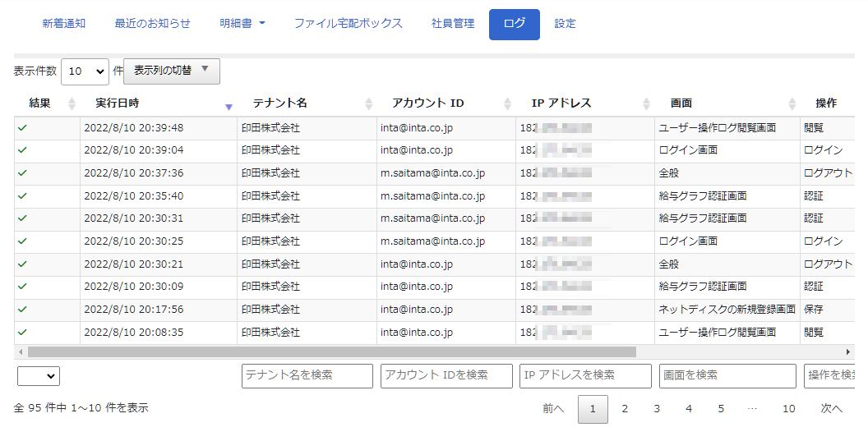Click sort icon in テナント名 header
The image size is (868, 441).
(x=368, y=103)
